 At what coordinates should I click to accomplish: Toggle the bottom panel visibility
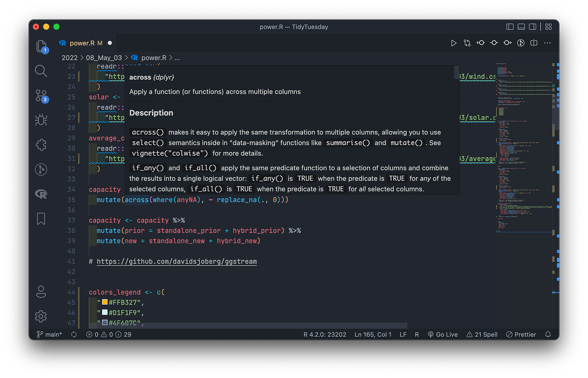click(521, 26)
